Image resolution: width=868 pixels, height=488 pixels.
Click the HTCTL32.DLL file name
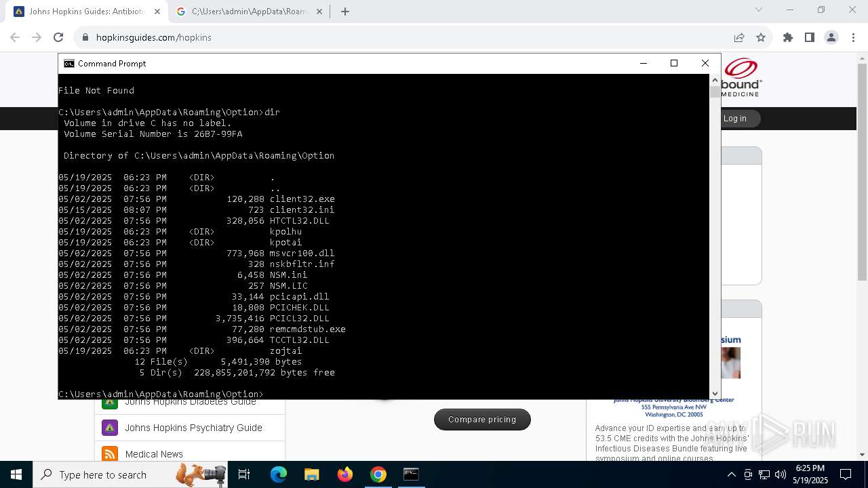(299, 220)
